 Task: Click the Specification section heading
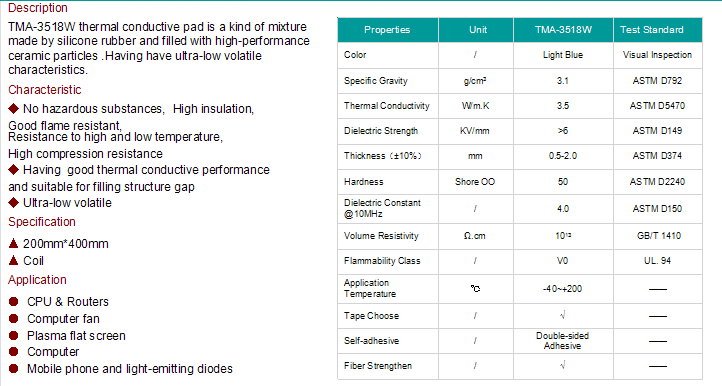click(42, 222)
